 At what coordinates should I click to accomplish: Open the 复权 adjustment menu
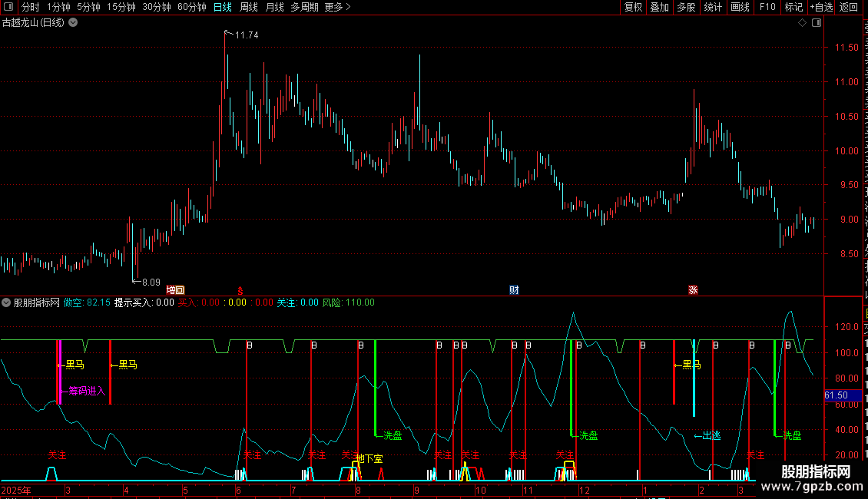pyautogui.click(x=633, y=7)
